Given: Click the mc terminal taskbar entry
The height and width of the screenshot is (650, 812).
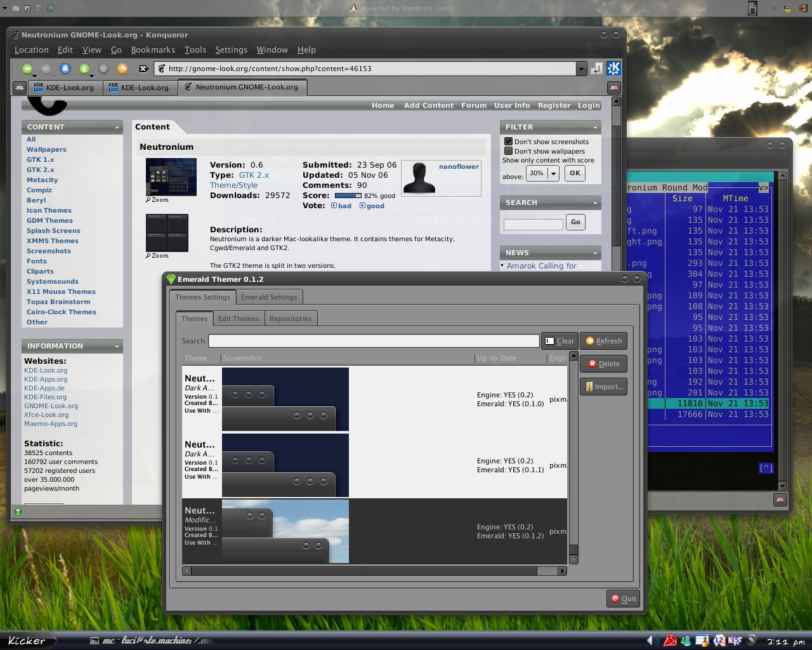Looking at the screenshot, I should (150, 640).
